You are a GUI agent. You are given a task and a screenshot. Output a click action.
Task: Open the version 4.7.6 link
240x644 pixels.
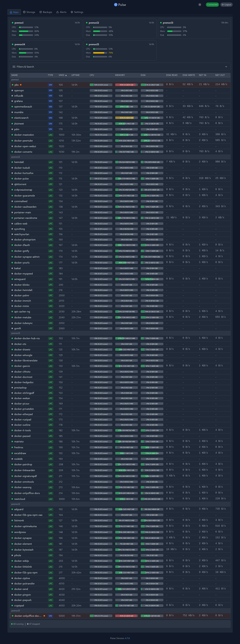(x=127, y=638)
